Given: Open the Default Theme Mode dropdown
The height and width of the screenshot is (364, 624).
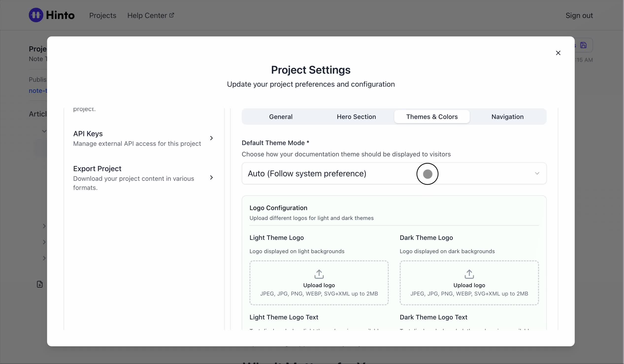Looking at the screenshot, I should (394, 174).
